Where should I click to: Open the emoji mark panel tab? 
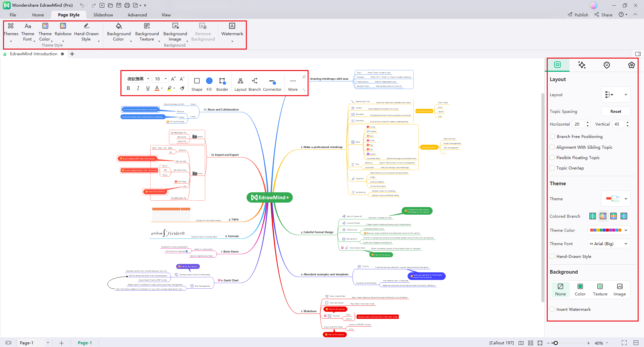[x=607, y=65]
